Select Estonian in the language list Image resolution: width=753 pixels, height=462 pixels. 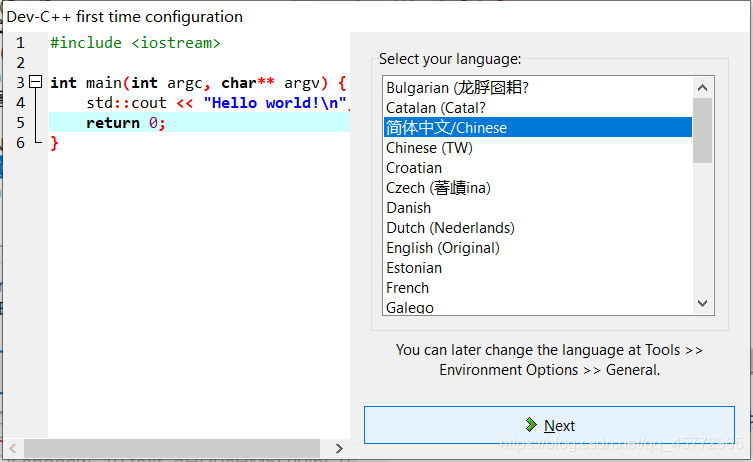(537, 268)
